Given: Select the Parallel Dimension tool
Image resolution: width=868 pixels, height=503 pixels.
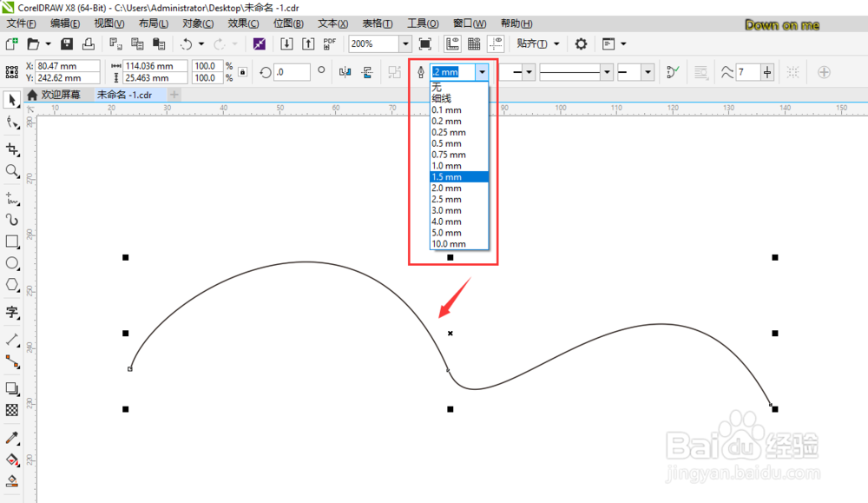Looking at the screenshot, I should click(x=11, y=340).
